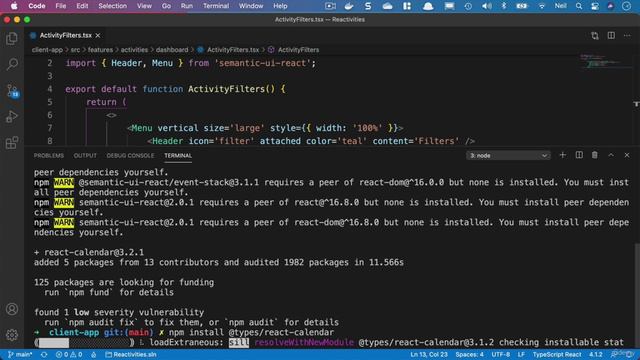The image size is (640, 360).
Task: Open Spotlight search in menu bar
Action: click(579, 6)
